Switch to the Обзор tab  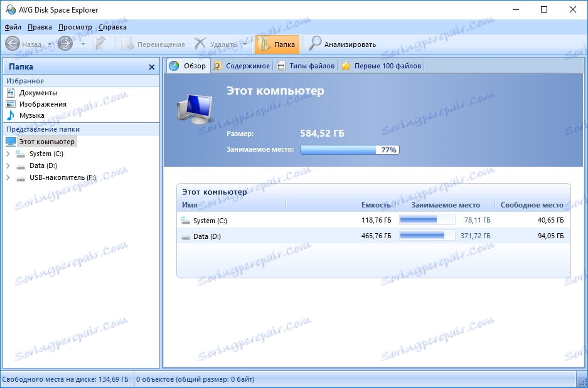[x=188, y=66]
